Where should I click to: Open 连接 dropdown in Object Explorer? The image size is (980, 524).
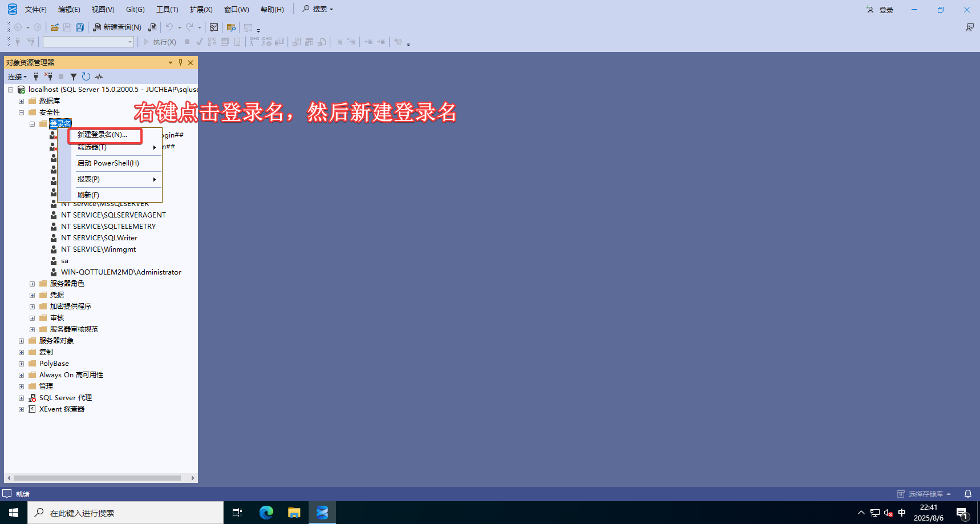tap(17, 76)
